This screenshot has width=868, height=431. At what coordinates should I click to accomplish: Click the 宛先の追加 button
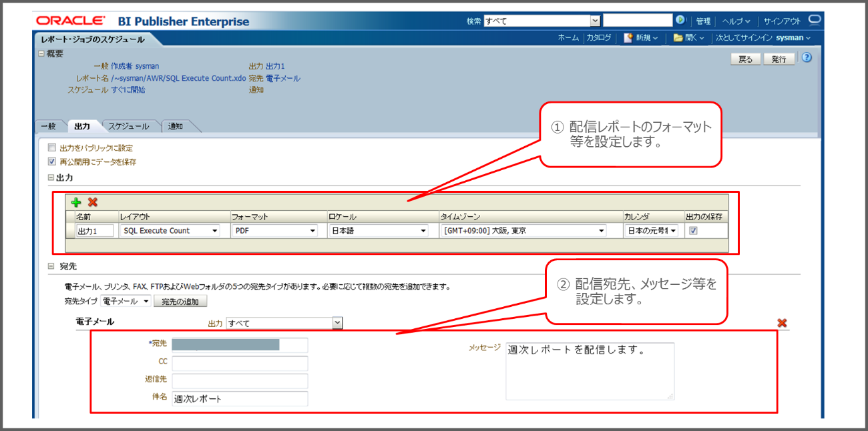tap(180, 302)
